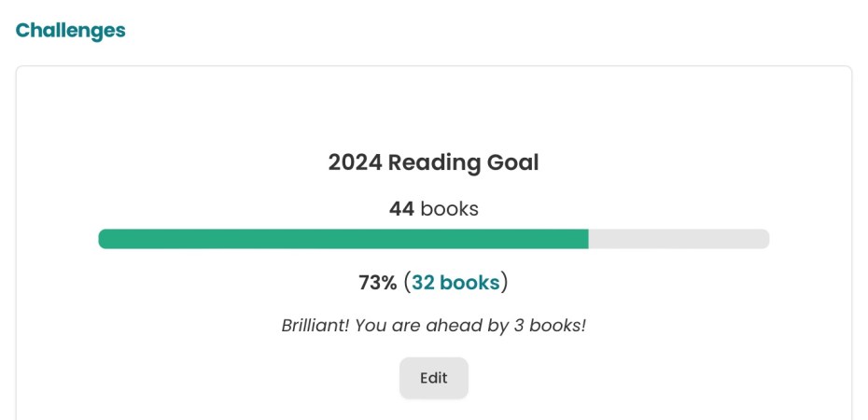
Task: Click the closing parenthesis after 32 books
Action: (x=505, y=282)
